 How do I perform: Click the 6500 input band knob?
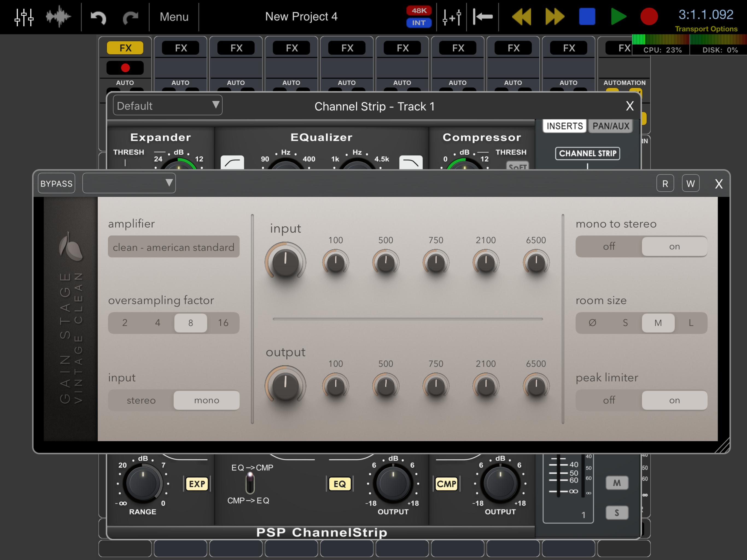pyautogui.click(x=536, y=262)
